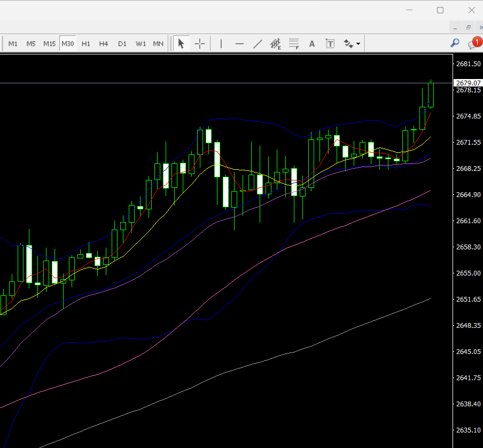This screenshot has height=448, width=483.
Task: Restore the inner chart window
Action: tap(468, 28)
